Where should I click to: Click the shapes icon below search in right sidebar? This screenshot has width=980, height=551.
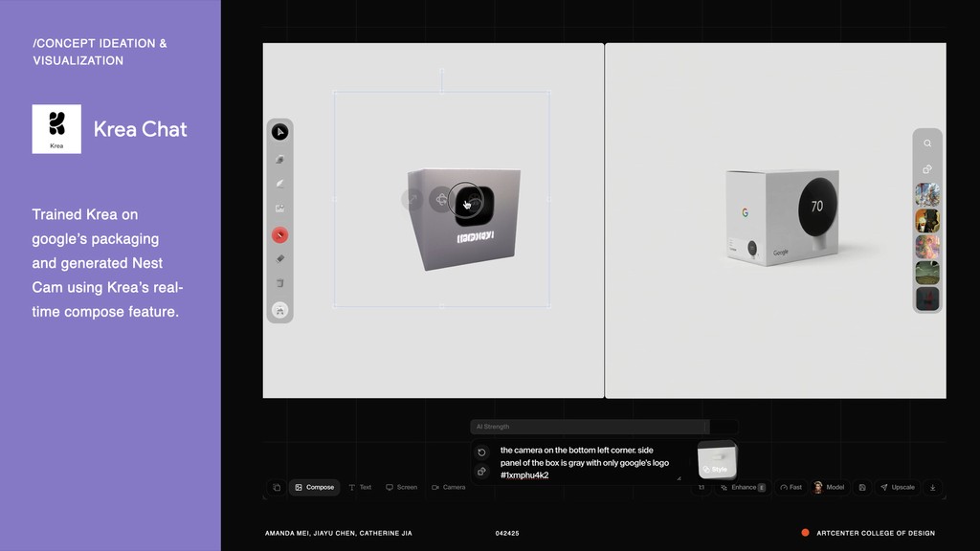[x=927, y=169]
